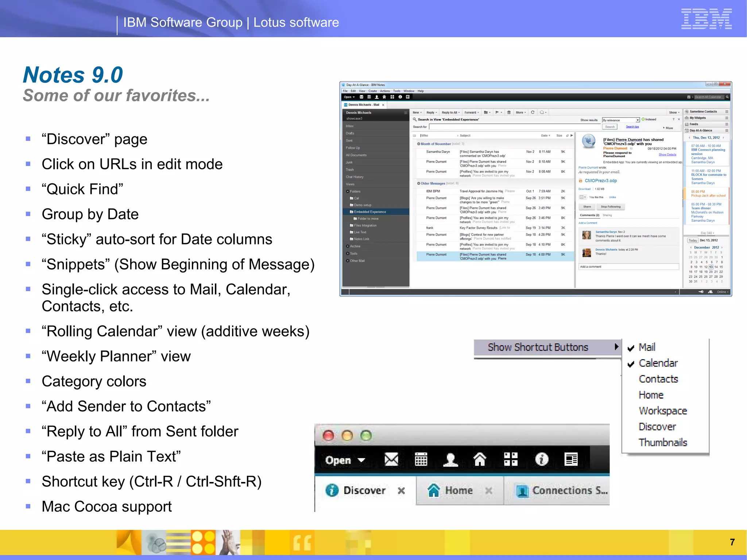Viewport: 747px width, 560px height.
Task: Click the magnifier icon next to Search All Calendar
Action: (x=727, y=97)
